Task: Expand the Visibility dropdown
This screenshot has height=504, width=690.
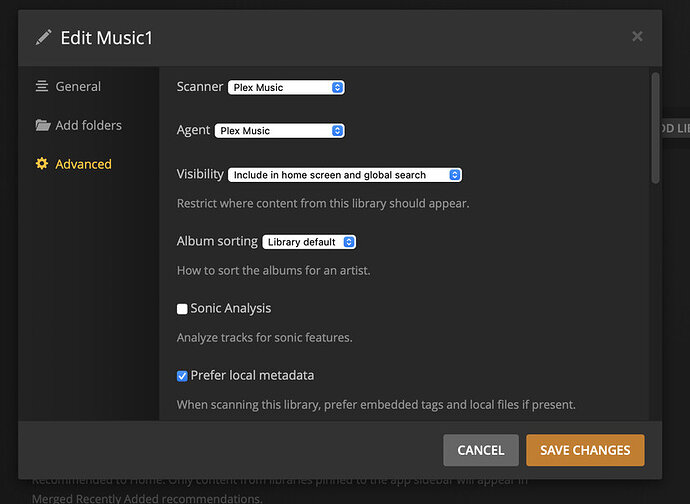Action: 345,175
